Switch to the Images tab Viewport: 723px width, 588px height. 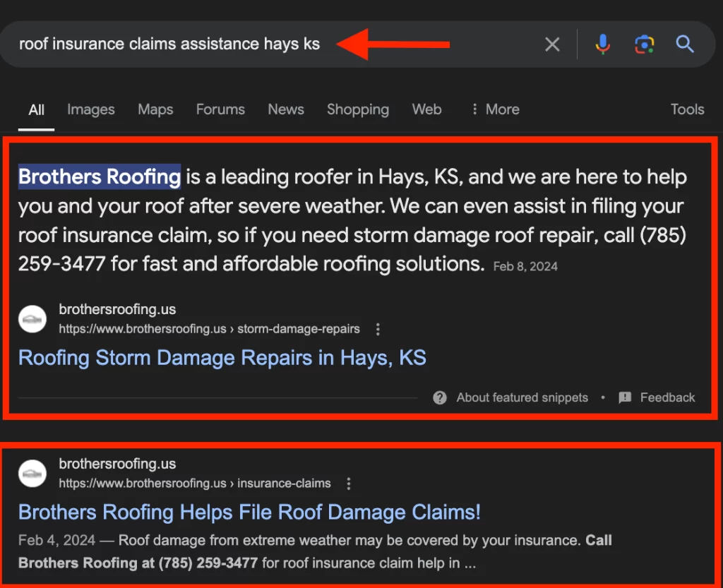tap(91, 109)
